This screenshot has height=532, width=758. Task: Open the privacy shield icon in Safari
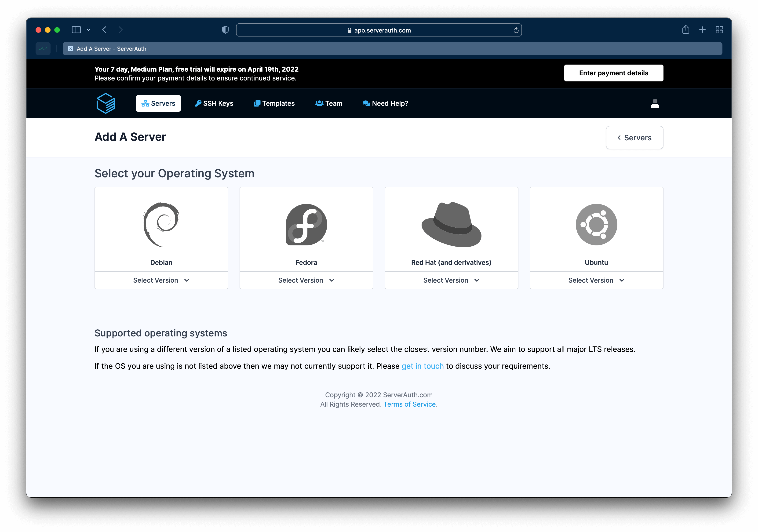pos(226,30)
